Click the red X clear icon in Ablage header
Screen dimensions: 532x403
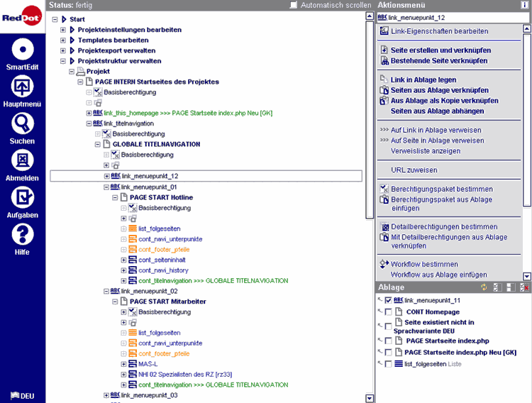(x=525, y=287)
